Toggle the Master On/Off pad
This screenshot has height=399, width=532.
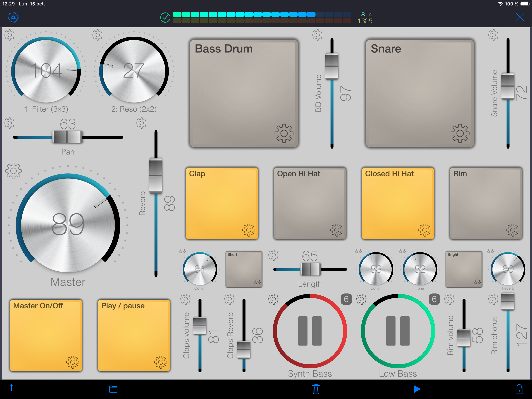click(46, 335)
